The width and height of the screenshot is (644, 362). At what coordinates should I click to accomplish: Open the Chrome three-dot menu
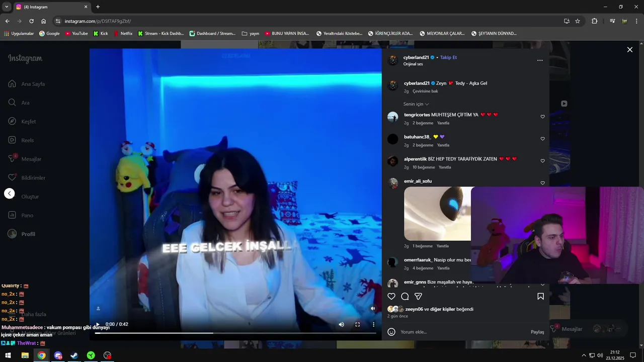[637, 21]
